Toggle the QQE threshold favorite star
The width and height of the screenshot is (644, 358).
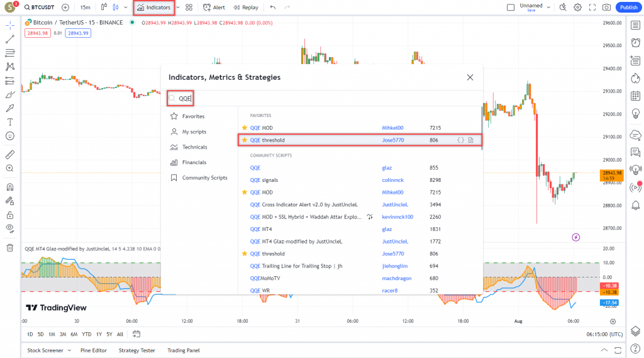click(x=245, y=140)
